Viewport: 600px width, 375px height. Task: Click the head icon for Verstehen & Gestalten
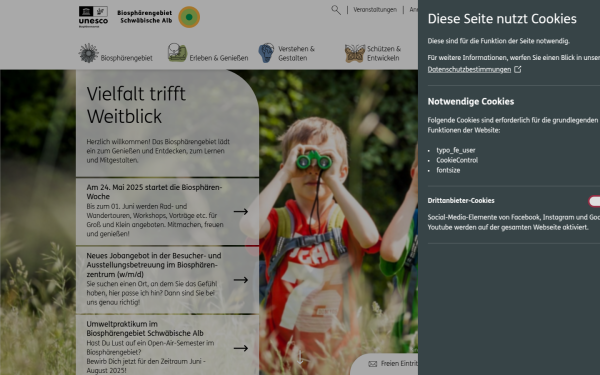(266, 53)
